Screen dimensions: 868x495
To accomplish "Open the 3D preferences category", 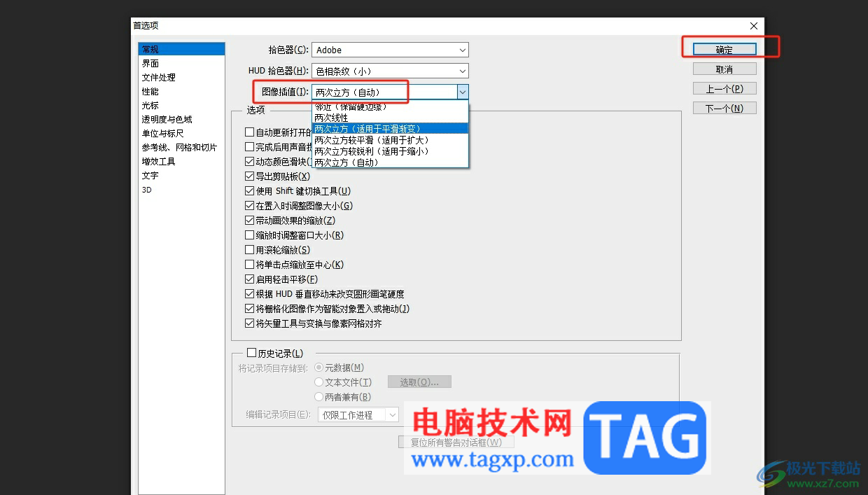I will pos(147,189).
